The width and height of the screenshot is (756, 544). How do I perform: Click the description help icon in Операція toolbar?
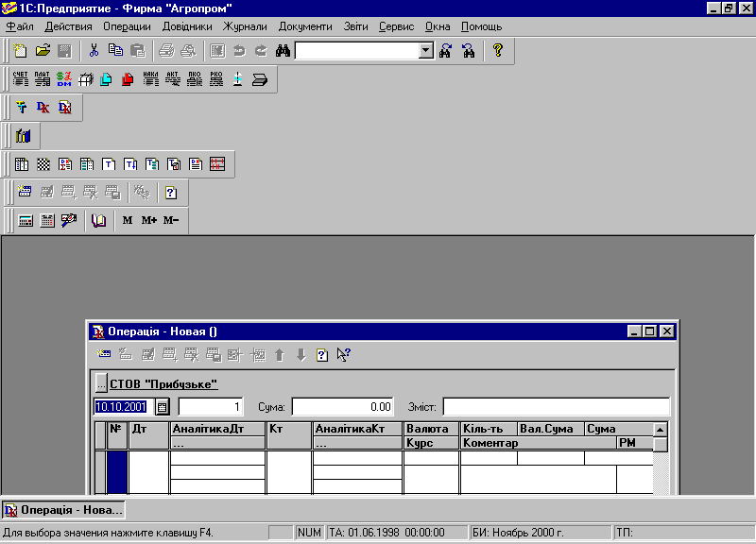(x=322, y=355)
